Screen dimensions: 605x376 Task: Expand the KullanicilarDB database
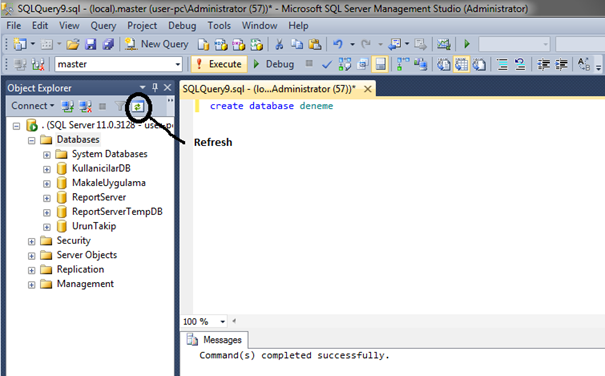tap(47, 169)
